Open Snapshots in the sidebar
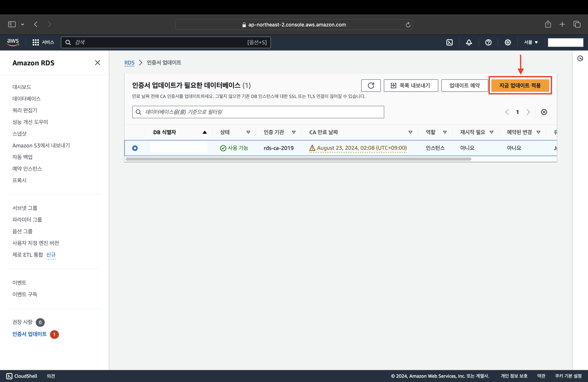588x382 pixels. 19,134
